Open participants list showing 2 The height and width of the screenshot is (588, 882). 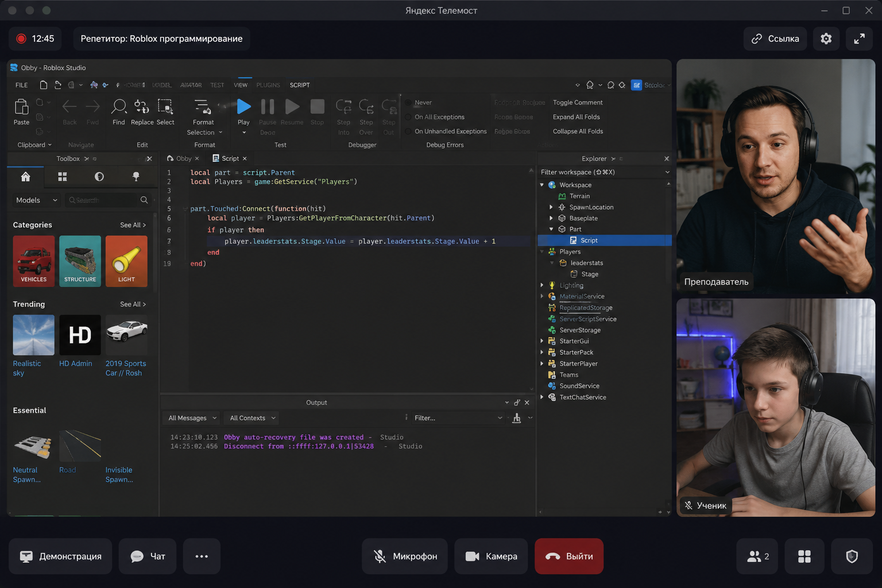(758, 556)
